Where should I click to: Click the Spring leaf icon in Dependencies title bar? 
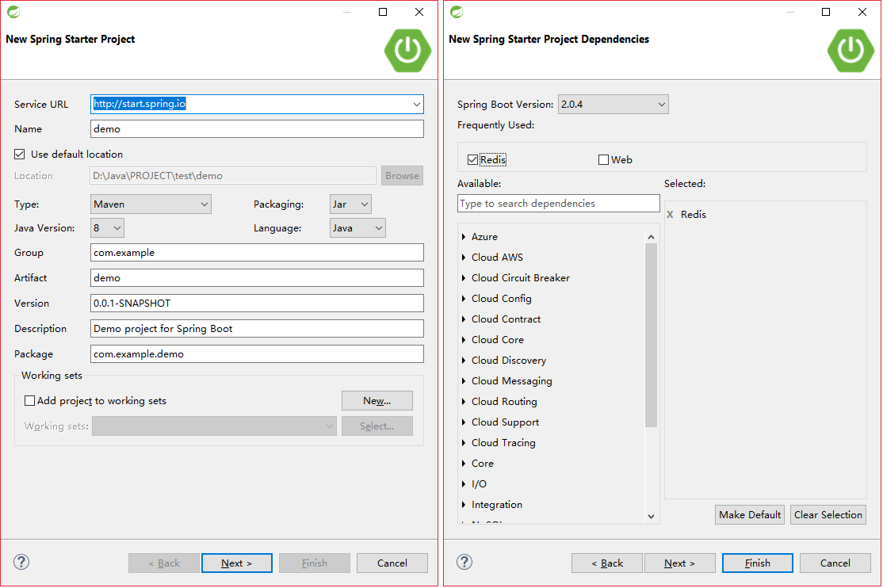tap(457, 12)
